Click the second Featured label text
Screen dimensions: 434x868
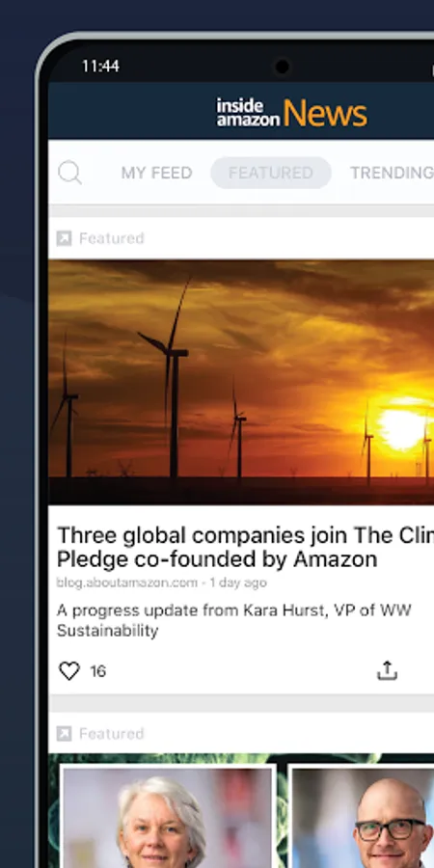point(111,734)
